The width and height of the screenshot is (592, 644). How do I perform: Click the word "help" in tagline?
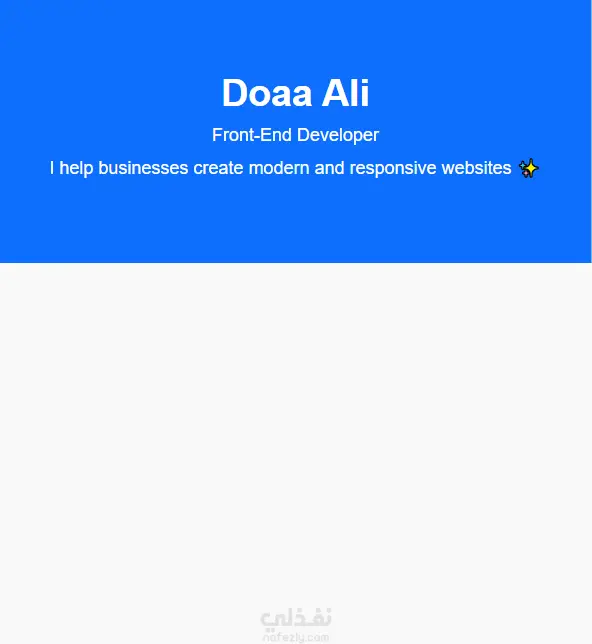click(x=76, y=168)
